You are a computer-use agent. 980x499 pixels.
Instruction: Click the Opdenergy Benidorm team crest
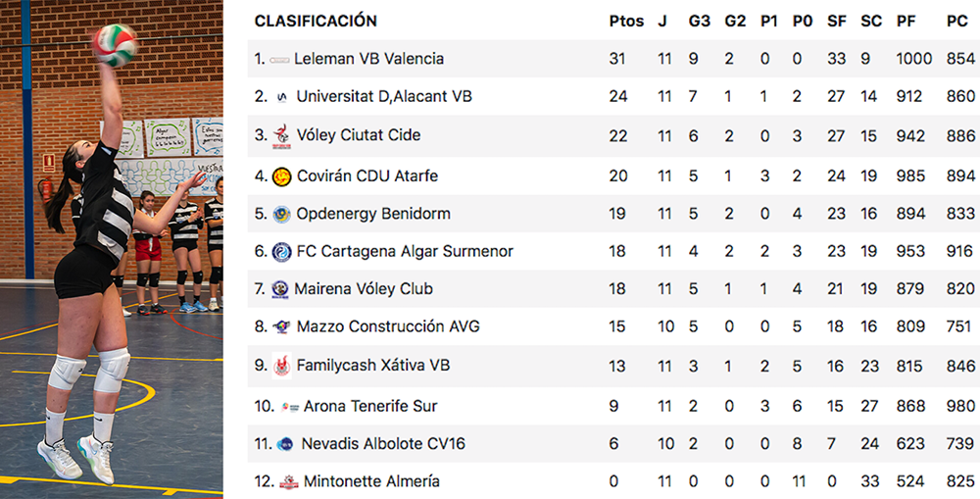281,214
